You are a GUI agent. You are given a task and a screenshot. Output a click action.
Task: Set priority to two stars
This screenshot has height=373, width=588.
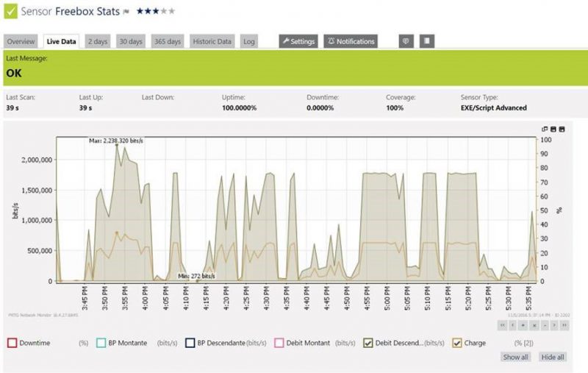tap(148, 11)
